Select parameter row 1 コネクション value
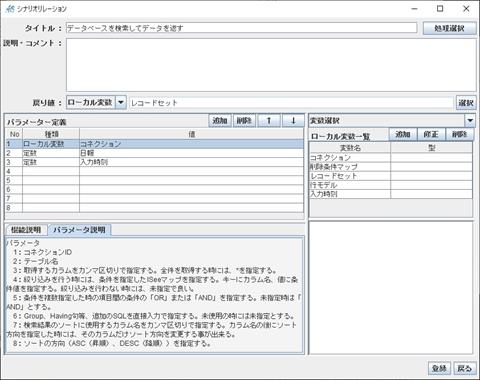The height and width of the screenshot is (380, 480). pos(191,144)
